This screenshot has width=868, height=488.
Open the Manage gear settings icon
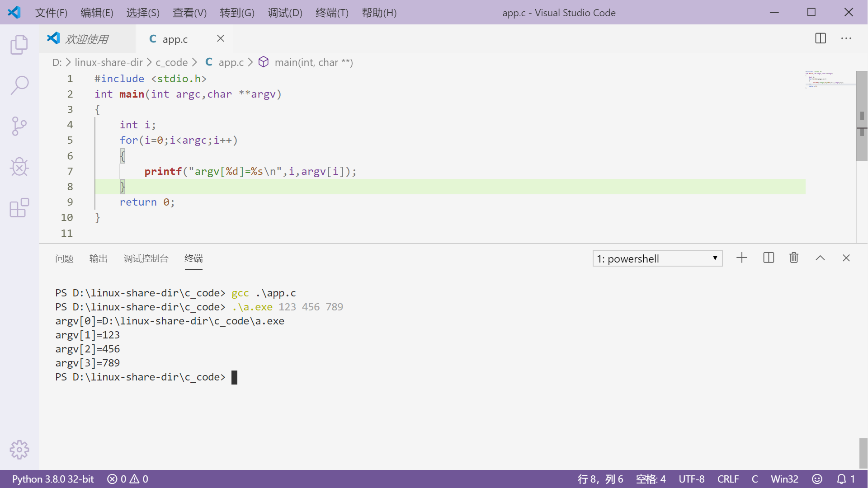[19, 450]
